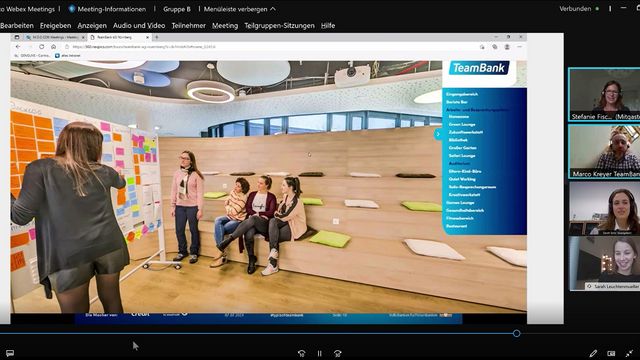Click the alles Intranet bookmark
This screenshot has height=360, width=640.
click(68, 56)
